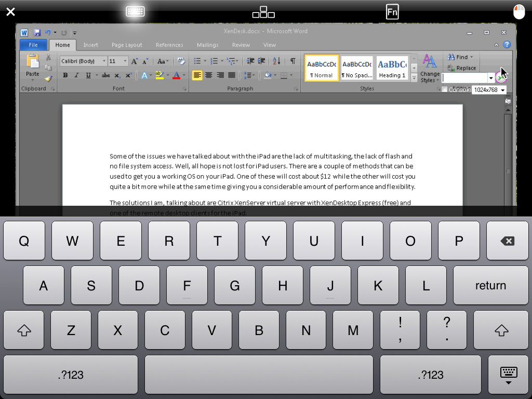Click the Sort A-Z icon

point(276,61)
